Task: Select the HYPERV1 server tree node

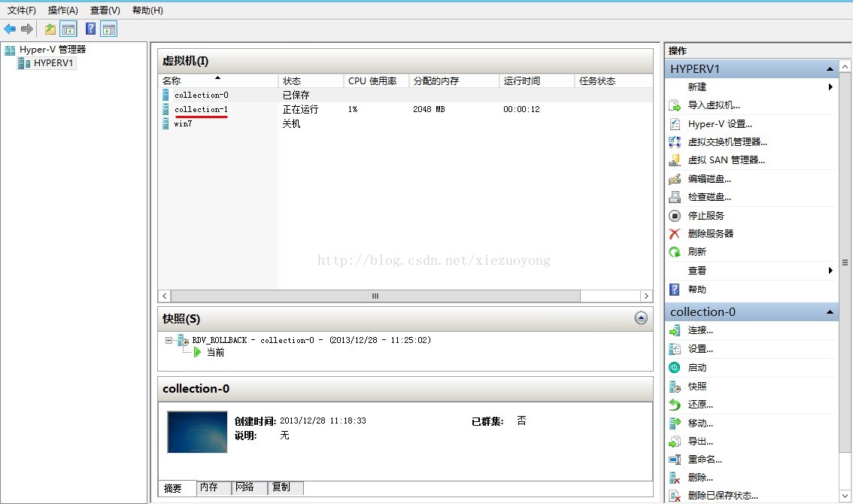Action: pyautogui.click(x=47, y=63)
